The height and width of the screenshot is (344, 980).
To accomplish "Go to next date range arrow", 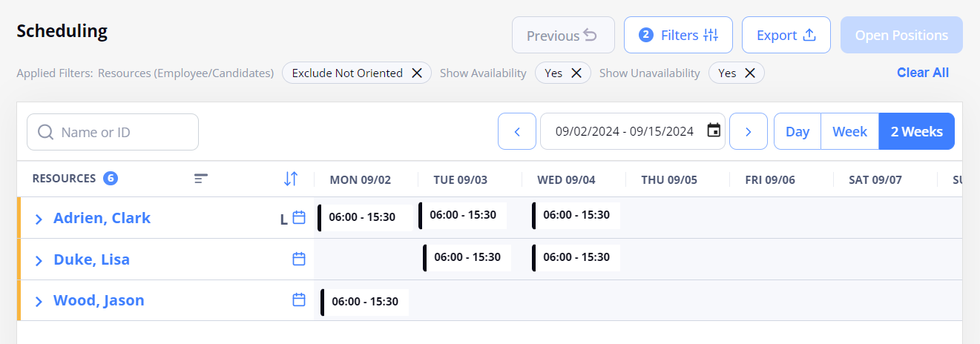I will pos(749,131).
